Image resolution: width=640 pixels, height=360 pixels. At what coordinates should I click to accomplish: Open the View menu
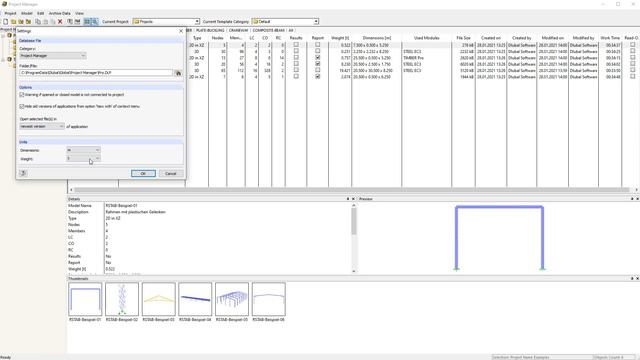tap(79, 13)
